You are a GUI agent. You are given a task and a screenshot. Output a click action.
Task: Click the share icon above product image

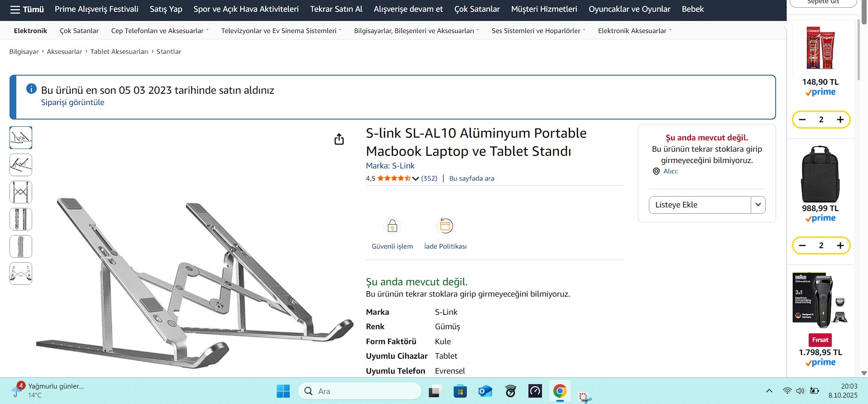(339, 139)
